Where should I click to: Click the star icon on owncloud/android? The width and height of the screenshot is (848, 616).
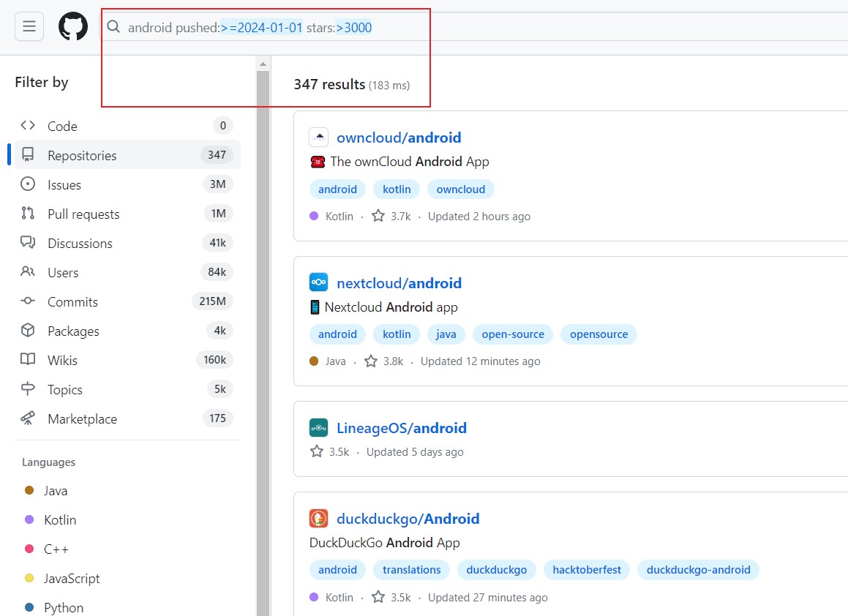click(378, 216)
